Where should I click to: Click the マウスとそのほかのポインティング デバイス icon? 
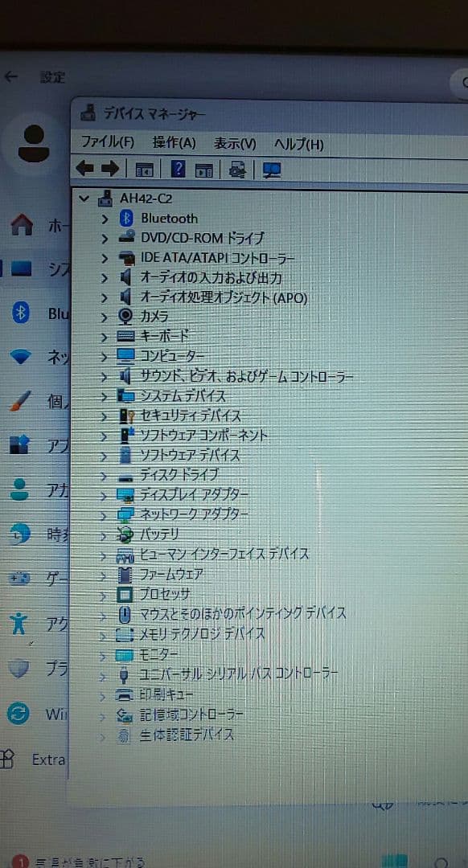[125, 614]
